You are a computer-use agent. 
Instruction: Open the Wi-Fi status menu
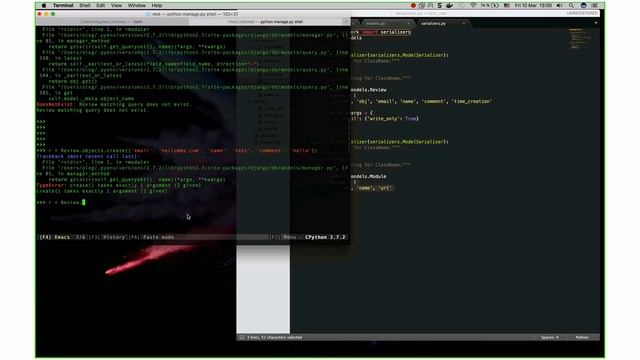coord(473,6)
